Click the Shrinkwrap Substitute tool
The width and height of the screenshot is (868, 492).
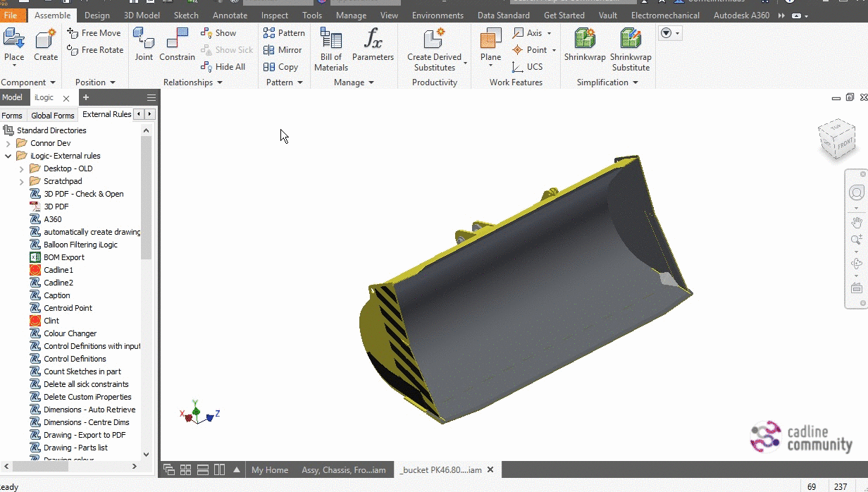(x=631, y=49)
